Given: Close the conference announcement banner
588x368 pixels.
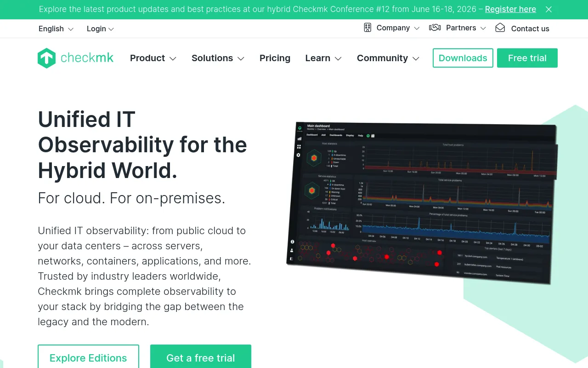Looking at the screenshot, I should [x=548, y=9].
